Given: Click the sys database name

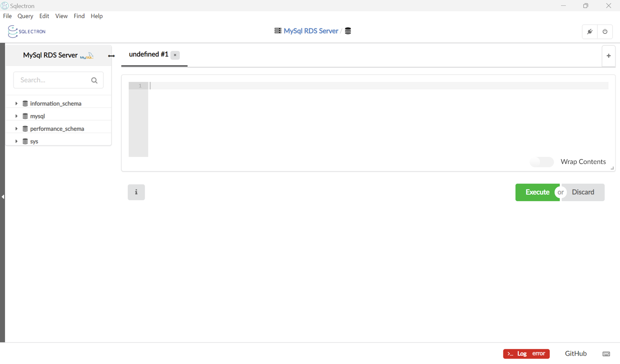Looking at the screenshot, I should (x=34, y=142).
